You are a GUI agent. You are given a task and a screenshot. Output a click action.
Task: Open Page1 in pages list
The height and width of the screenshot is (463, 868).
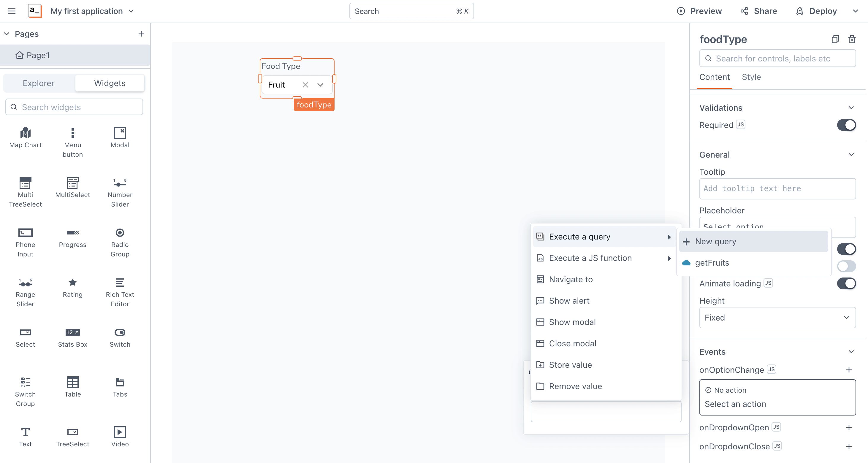[75, 55]
